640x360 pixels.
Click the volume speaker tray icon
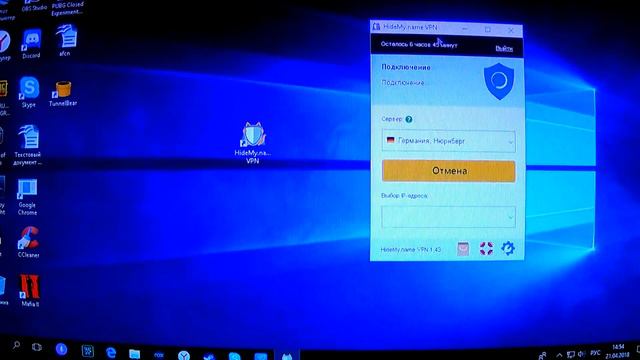pos(581,354)
